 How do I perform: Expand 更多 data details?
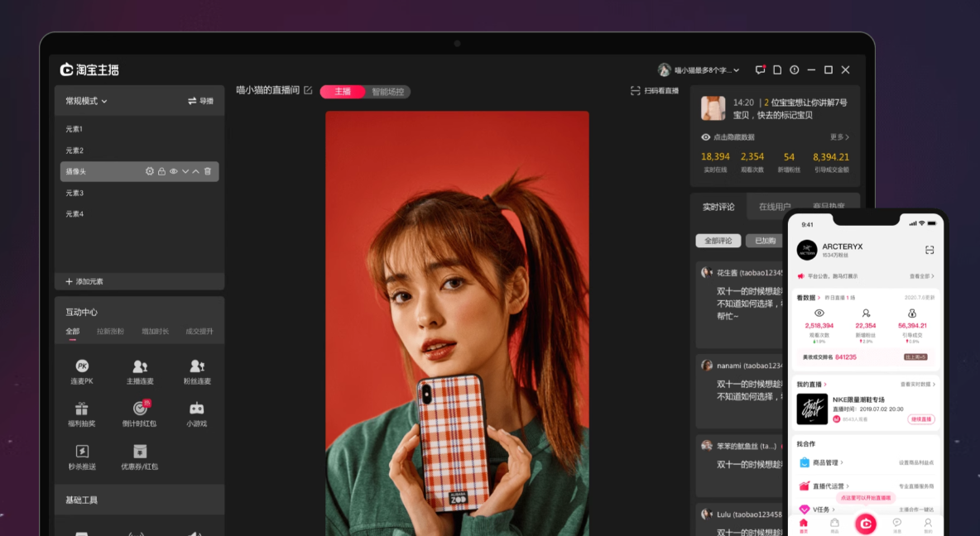[x=839, y=136]
